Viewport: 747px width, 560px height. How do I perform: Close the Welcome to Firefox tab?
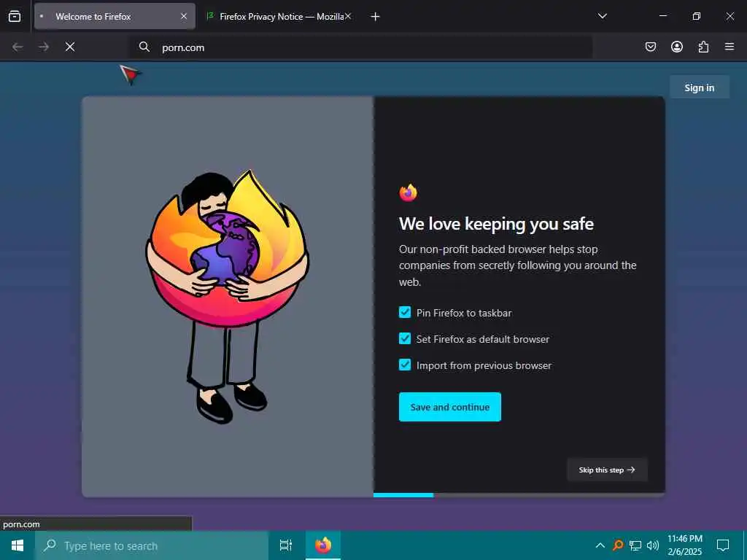tap(184, 16)
